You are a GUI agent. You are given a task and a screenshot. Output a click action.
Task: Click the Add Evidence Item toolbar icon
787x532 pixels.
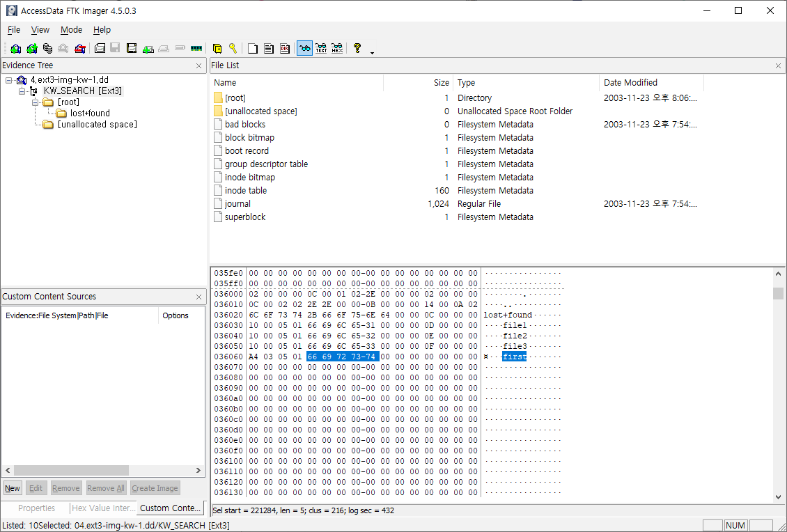[15, 48]
